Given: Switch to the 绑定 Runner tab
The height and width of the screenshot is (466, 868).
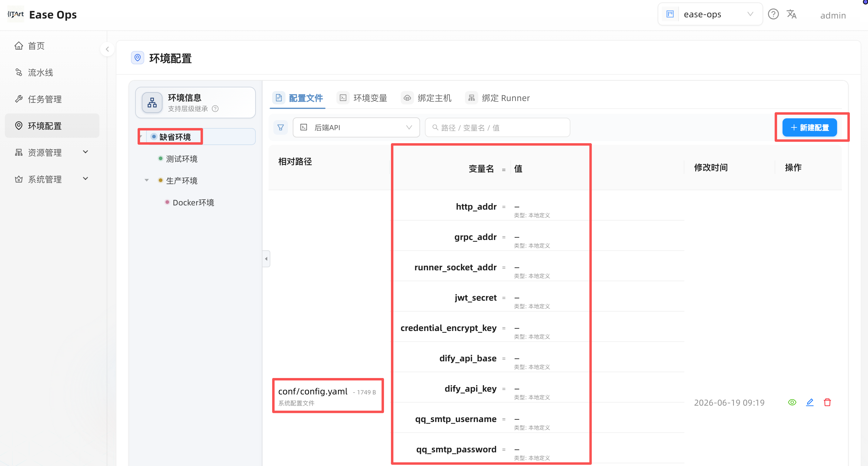Looking at the screenshot, I should [x=498, y=98].
